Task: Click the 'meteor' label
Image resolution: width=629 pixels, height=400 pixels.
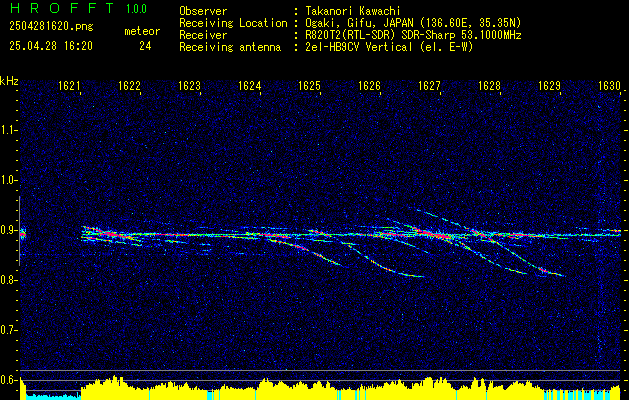Action: click(142, 31)
